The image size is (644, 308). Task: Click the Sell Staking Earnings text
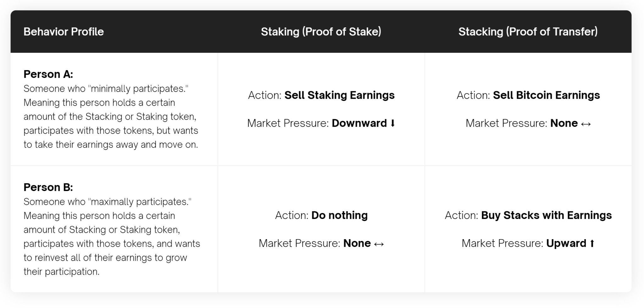coord(339,95)
